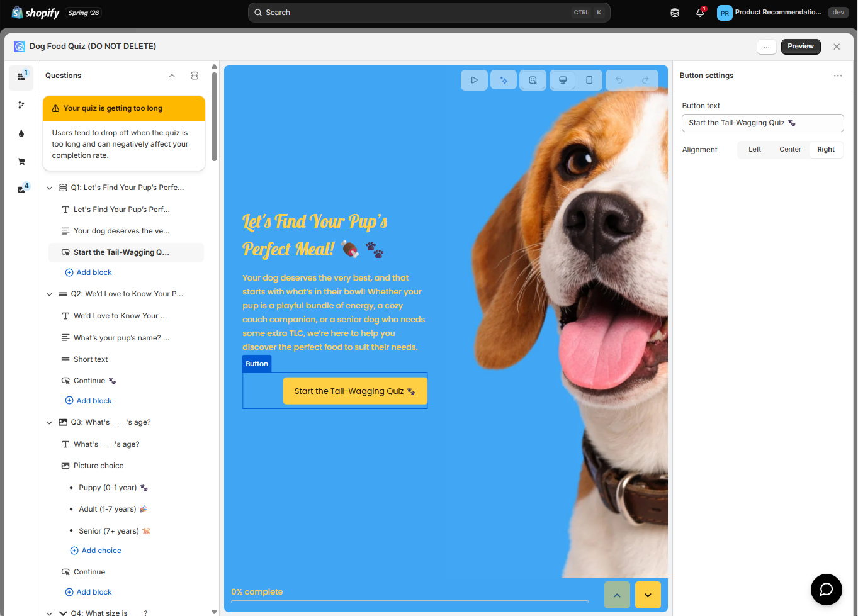Click the previous question up arrow button
The width and height of the screenshot is (858, 616).
tap(617, 595)
